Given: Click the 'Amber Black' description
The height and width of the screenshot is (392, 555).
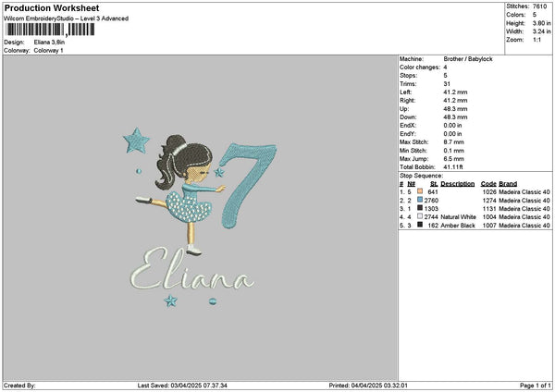Looking at the screenshot, I should [458, 226].
